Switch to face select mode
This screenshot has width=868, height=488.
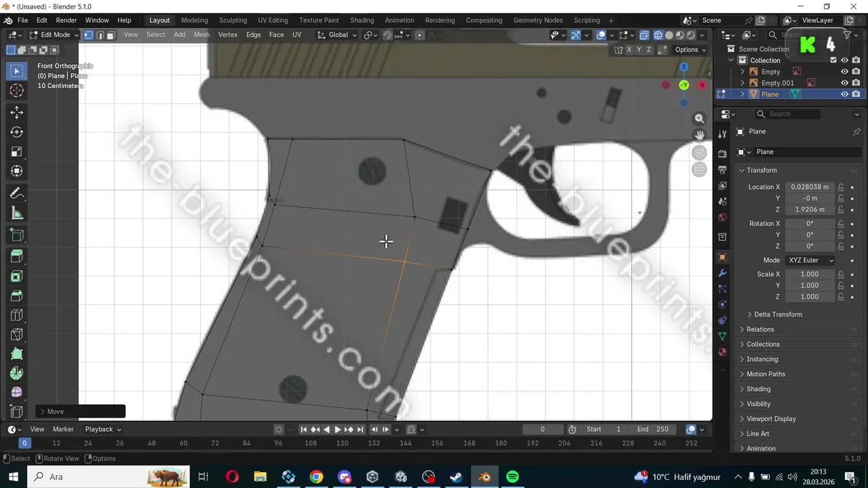(x=111, y=35)
